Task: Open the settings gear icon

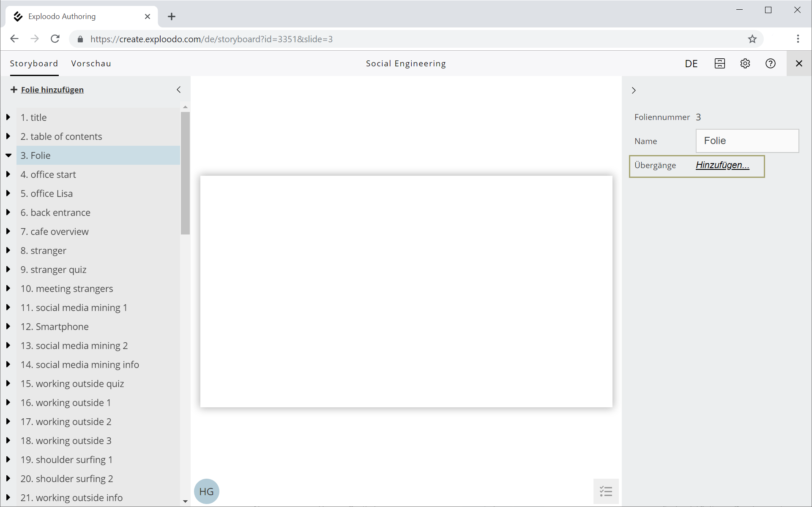Action: pos(745,63)
